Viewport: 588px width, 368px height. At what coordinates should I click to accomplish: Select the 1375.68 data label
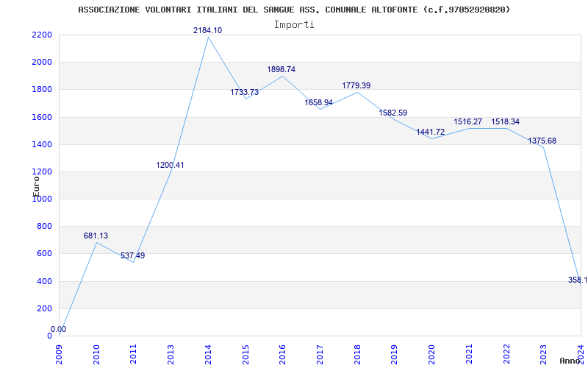click(542, 141)
